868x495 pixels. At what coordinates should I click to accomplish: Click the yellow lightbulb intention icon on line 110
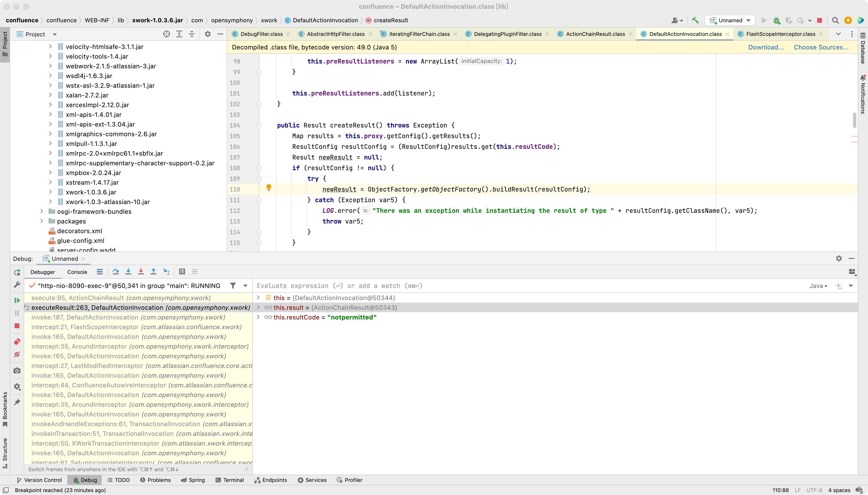click(269, 187)
